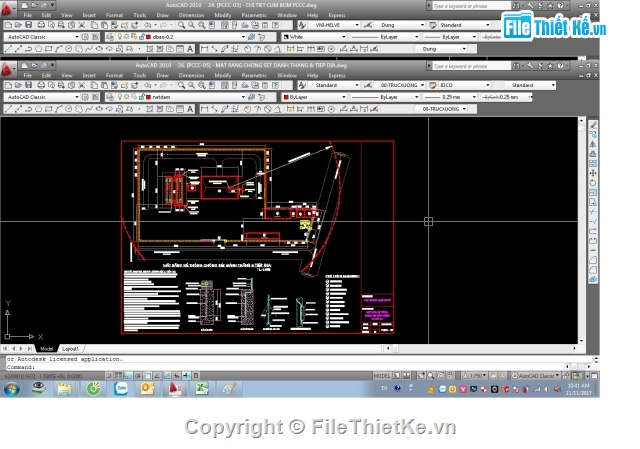
Task: Select Line tool in back PCCC-03 window
Action: 8,49
